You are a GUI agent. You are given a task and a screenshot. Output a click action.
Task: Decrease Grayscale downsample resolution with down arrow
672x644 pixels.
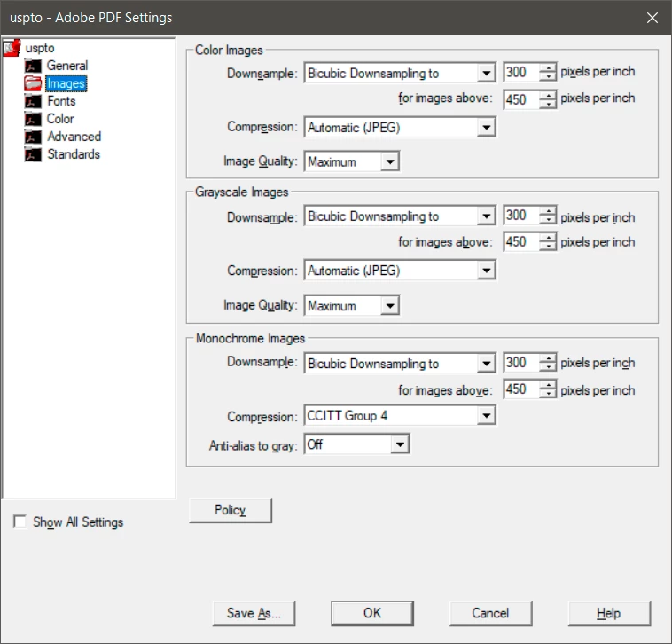pyautogui.click(x=548, y=219)
